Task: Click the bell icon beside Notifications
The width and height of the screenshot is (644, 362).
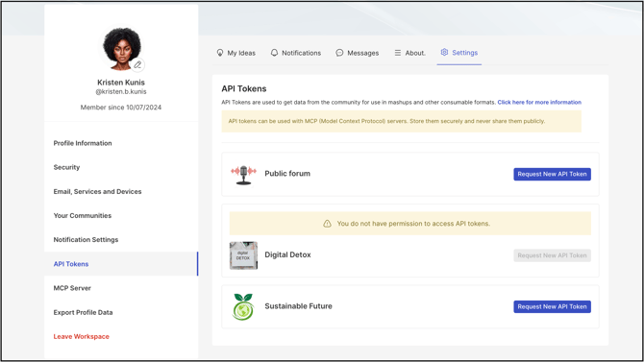Action: coord(274,53)
